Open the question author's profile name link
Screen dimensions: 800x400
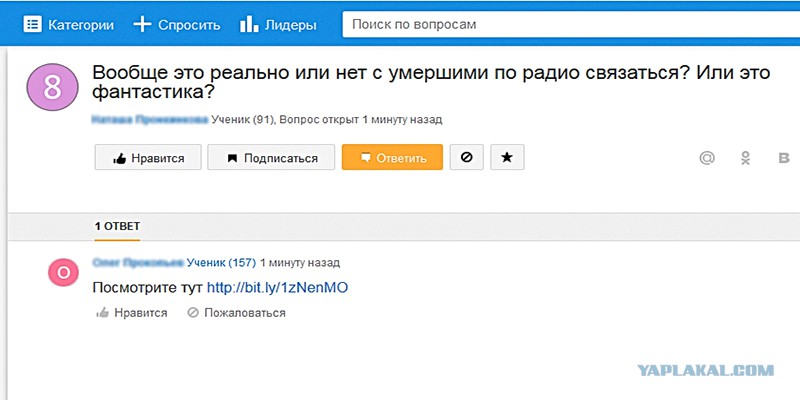coord(149,119)
